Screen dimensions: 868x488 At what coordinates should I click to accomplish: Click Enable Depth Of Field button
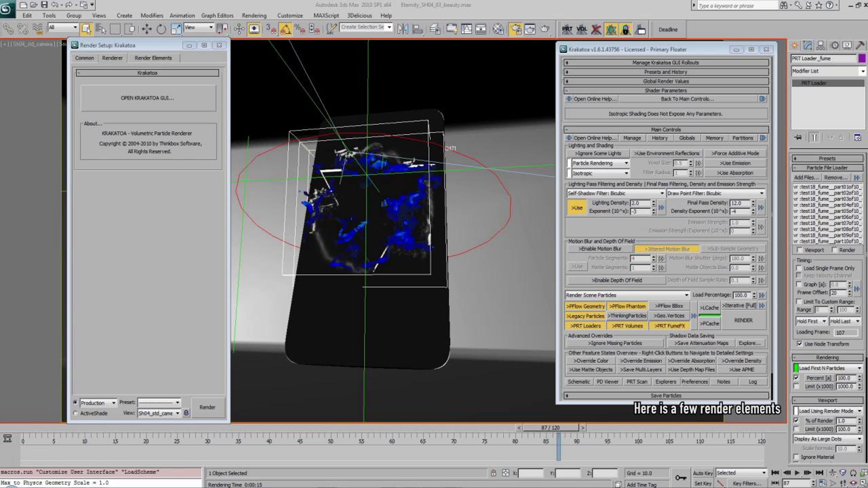(617, 280)
